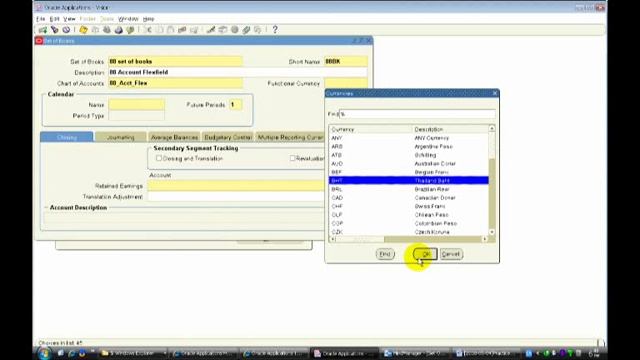Switch to the Budgetary Control tab

(228, 137)
